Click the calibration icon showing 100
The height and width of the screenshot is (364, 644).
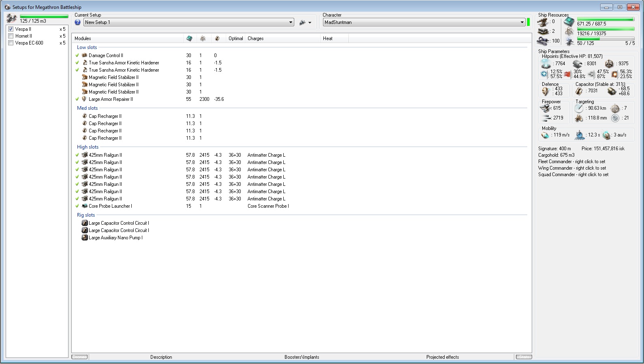coord(543,41)
